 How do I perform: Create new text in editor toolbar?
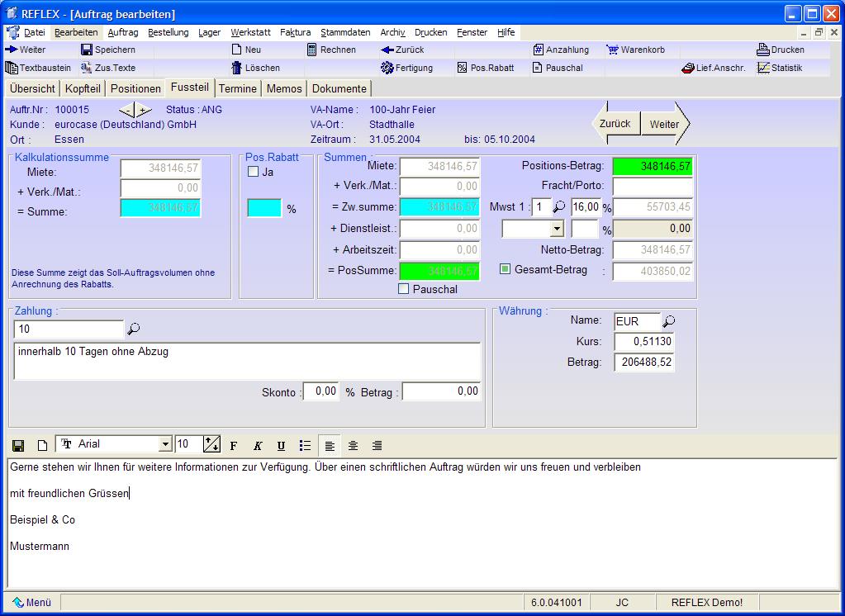42,446
